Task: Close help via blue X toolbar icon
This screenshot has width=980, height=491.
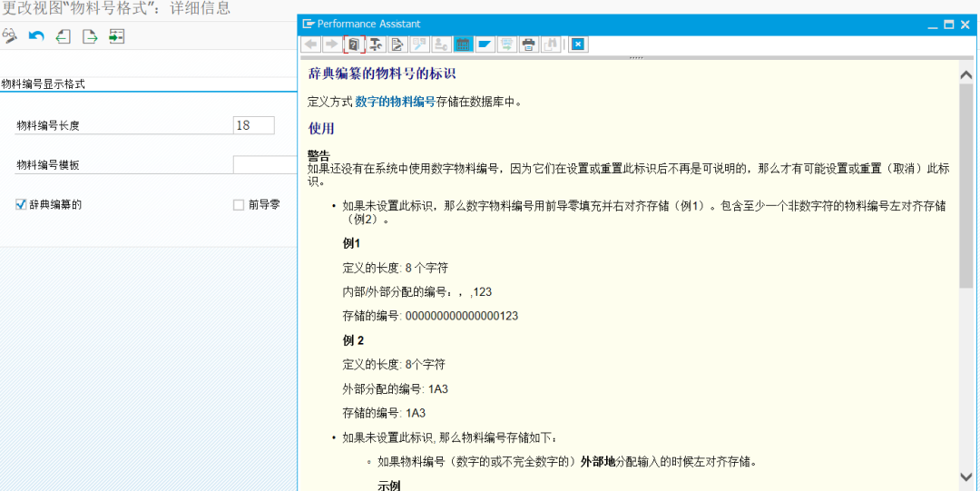Action: click(579, 44)
